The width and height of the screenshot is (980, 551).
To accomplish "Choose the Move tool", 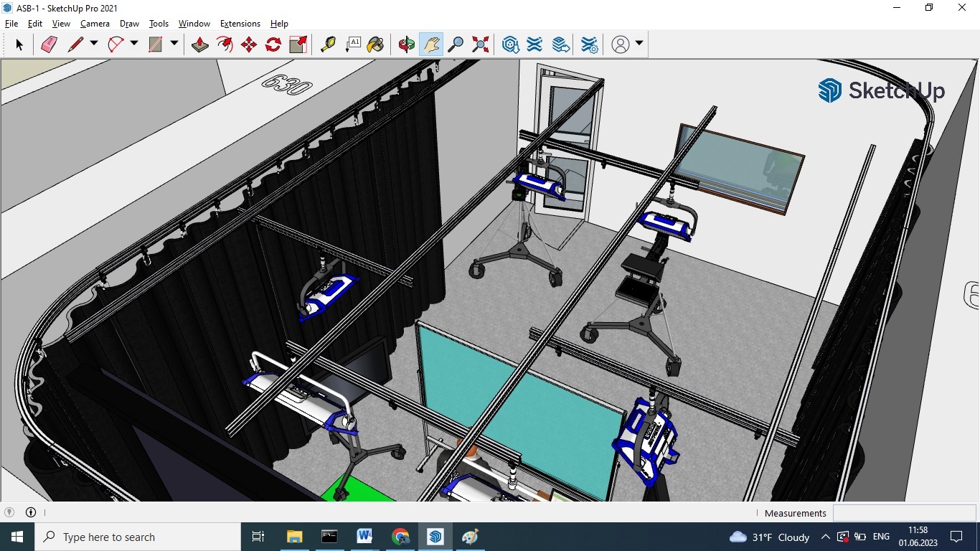I will tap(249, 44).
